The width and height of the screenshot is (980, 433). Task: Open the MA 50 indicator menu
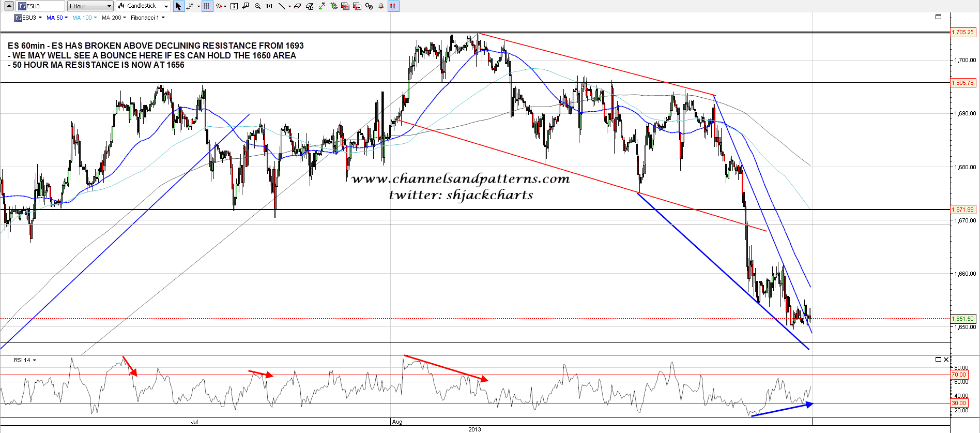(x=57, y=18)
